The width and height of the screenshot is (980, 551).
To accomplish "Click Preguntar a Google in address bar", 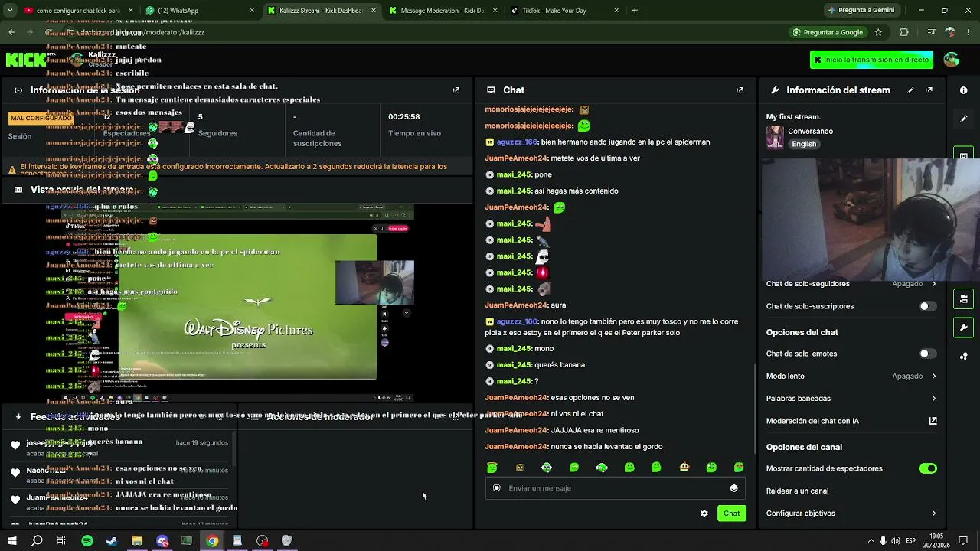I will tap(828, 32).
